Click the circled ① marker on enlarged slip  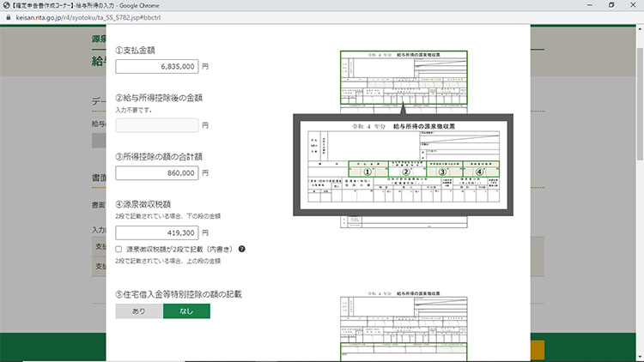(x=368, y=171)
